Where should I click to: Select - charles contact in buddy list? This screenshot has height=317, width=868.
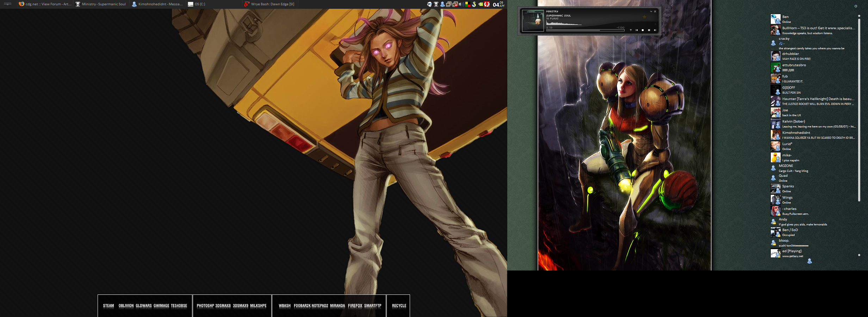point(813,211)
